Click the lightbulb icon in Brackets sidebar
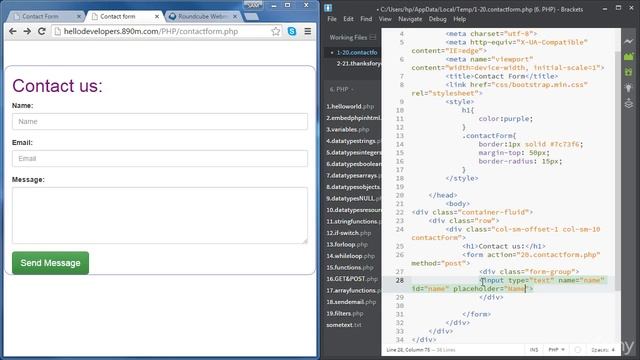 coord(629,88)
